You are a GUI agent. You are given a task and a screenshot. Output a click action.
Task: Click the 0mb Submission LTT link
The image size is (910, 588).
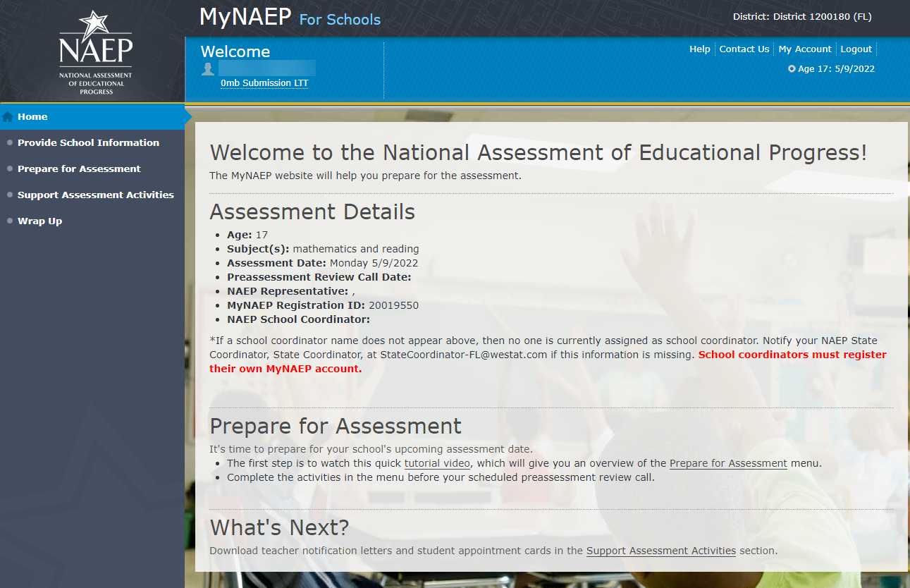[x=264, y=83]
